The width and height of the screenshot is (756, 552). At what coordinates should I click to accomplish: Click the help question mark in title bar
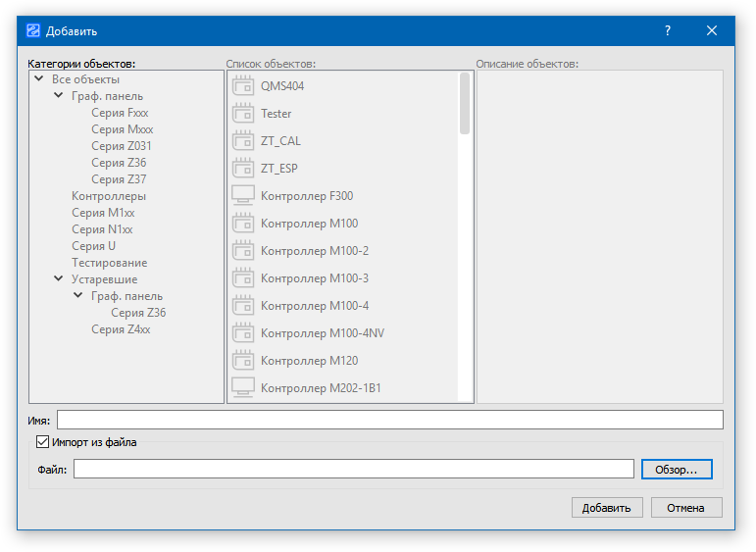(x=668, y=30)
